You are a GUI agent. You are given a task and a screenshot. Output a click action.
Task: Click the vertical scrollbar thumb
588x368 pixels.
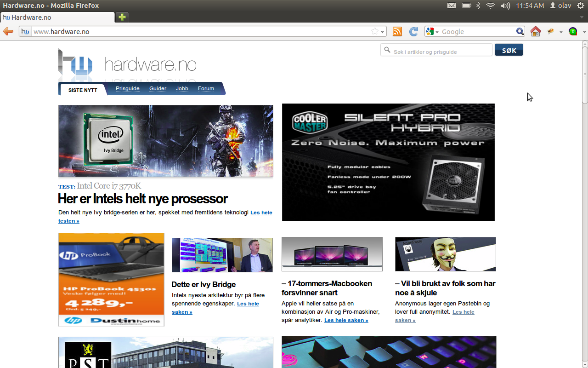coord(585,75)
